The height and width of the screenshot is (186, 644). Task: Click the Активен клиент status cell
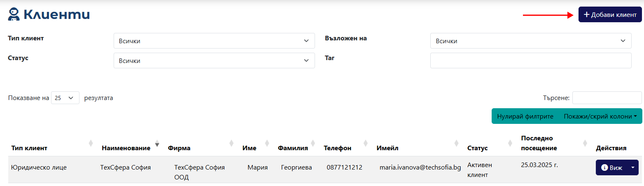click(x=480, y=170)
